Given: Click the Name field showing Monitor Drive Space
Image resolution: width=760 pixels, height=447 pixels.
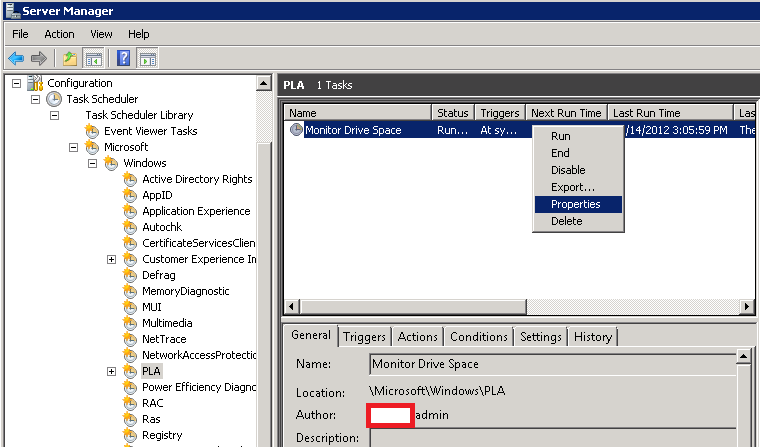Looking at the screenshot, I should pyautogui.click(x=553, y=364).
